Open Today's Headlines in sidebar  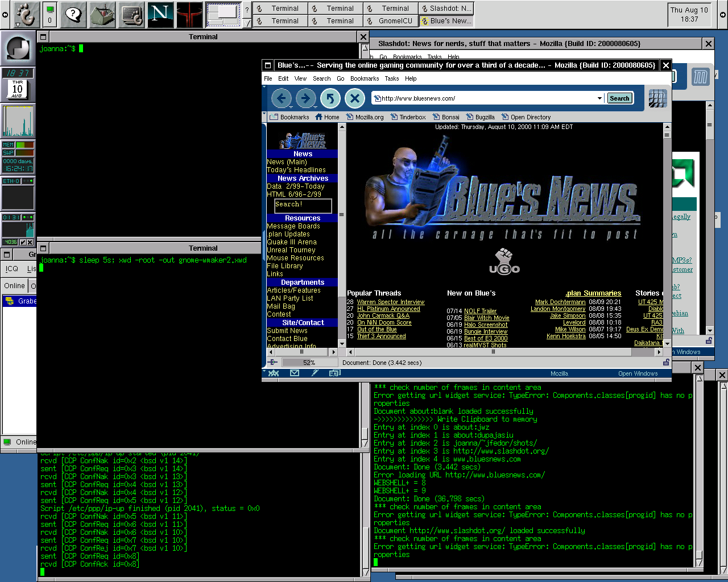[x=296, y=170]
